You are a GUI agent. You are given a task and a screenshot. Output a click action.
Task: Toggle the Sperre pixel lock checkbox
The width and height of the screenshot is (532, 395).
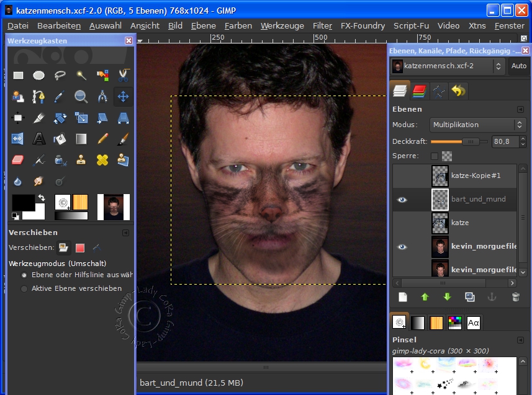[434, 156]
